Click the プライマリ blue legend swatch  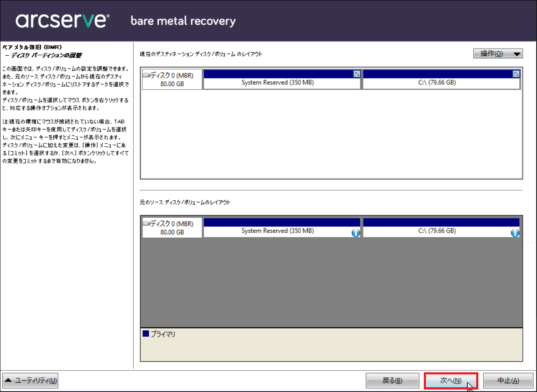tap(146, 334)
